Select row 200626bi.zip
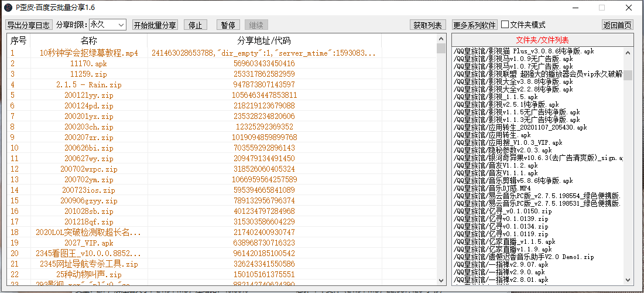The height and width of the screenshot is (293, 644). click(x=222, y=148)
